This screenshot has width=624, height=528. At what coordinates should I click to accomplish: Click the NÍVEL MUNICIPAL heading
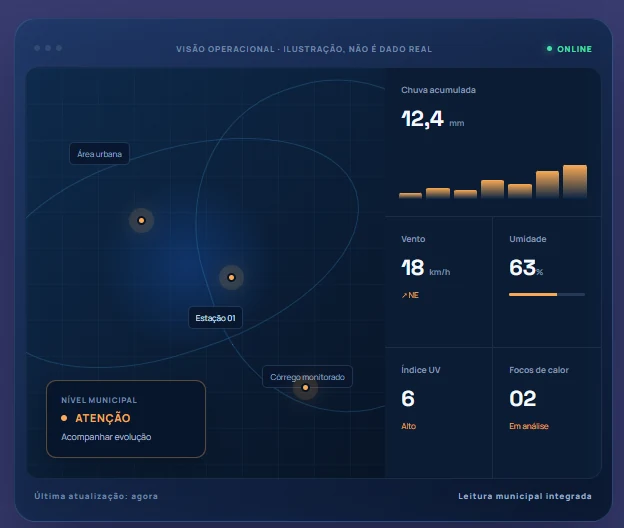point(99,400)
